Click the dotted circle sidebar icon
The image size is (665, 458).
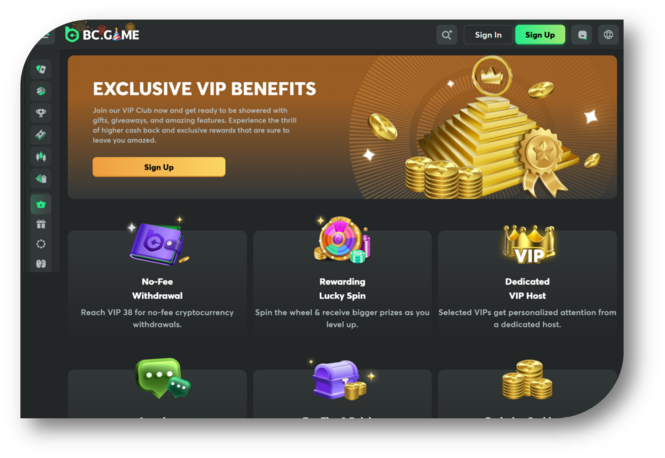coord(41,244)
